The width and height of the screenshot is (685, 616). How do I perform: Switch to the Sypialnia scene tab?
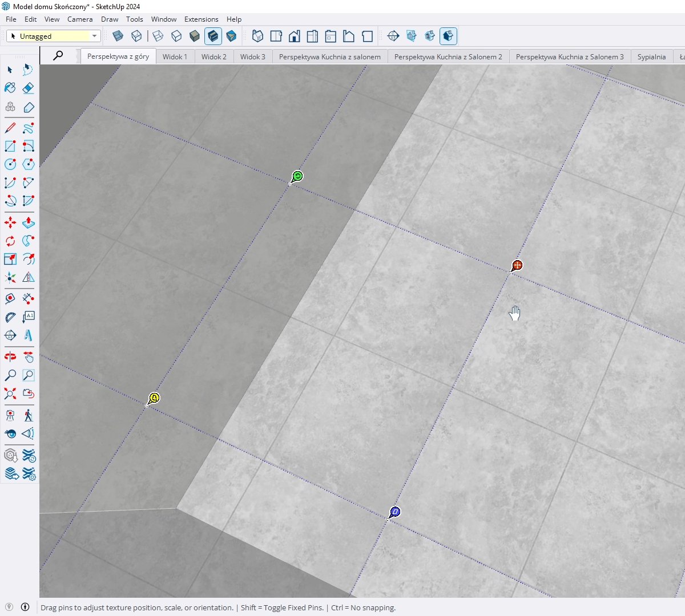click(x=651, y=56)
